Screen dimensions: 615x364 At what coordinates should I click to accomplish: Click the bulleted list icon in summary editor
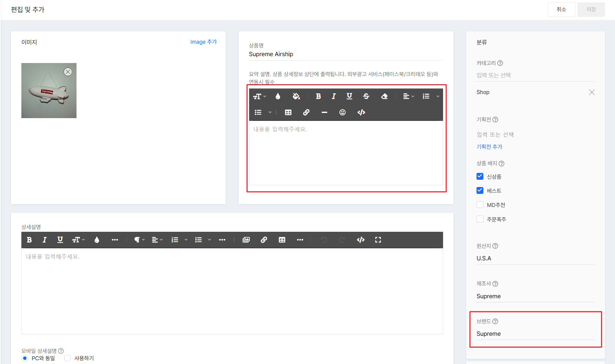pyautogui.click(x=258, y=112)
